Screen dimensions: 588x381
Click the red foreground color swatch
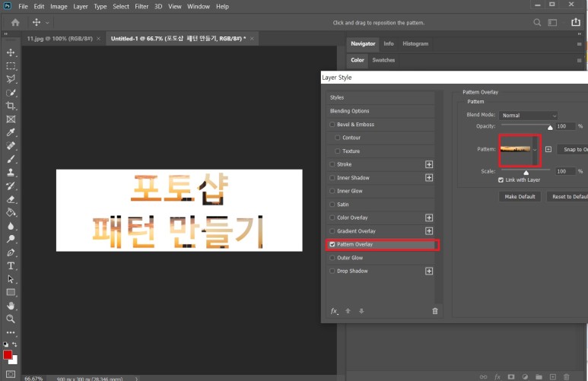8,354
